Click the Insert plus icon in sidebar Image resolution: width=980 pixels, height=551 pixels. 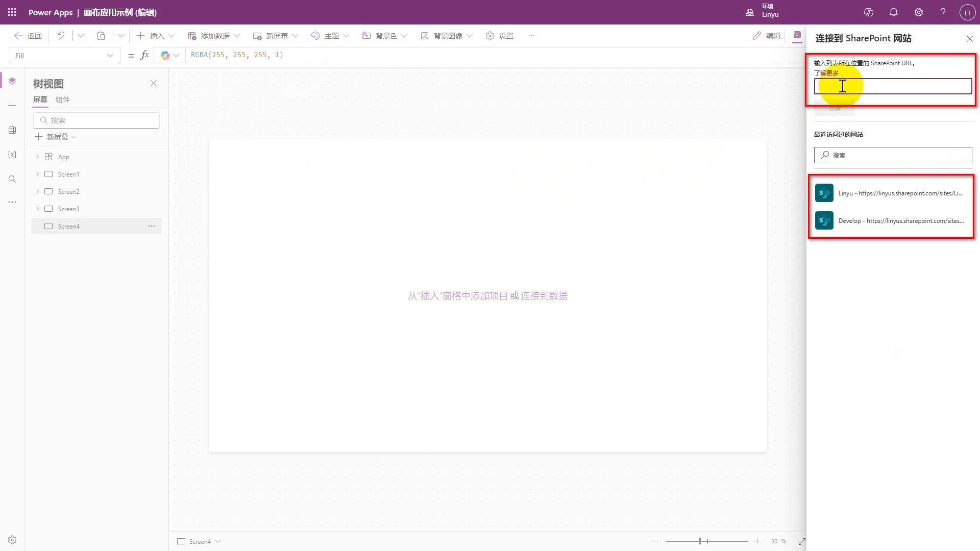pyautogui.click(x=12, y=106)
